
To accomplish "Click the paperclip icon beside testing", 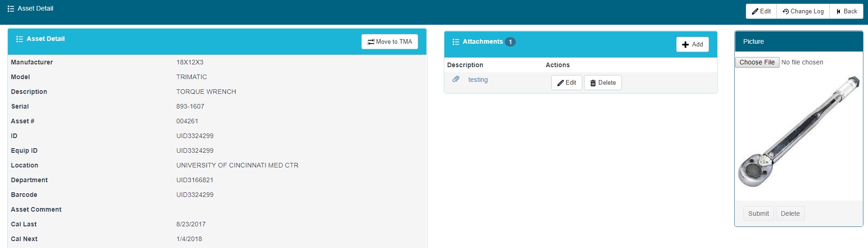I will coord(456,80).
